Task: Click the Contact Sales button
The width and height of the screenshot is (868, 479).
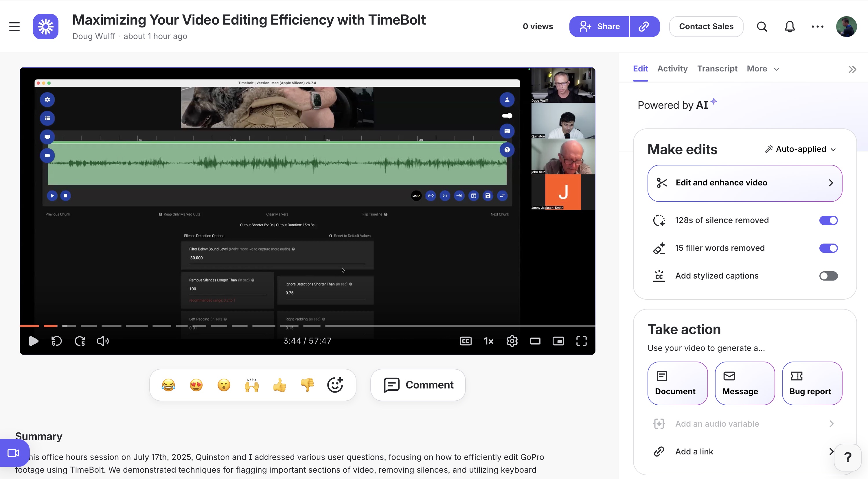Action: click(x=706, y=26)
